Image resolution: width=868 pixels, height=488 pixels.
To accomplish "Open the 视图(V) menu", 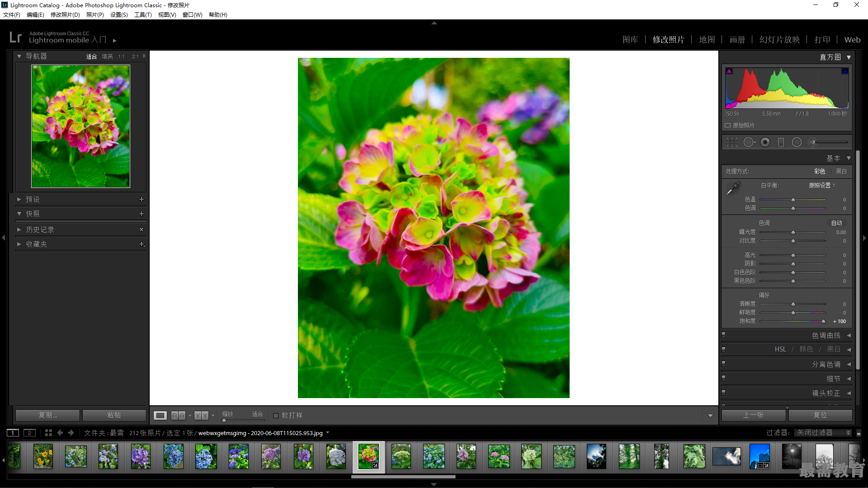I will (167, 15).
